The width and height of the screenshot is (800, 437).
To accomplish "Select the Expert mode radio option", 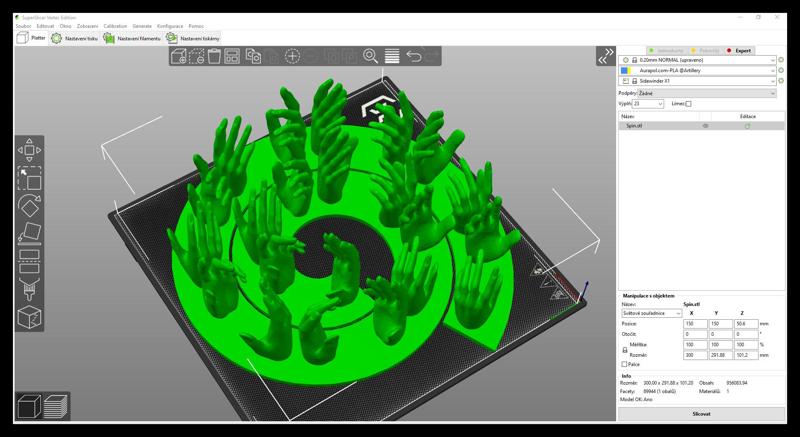I will [x=739, y=50].
